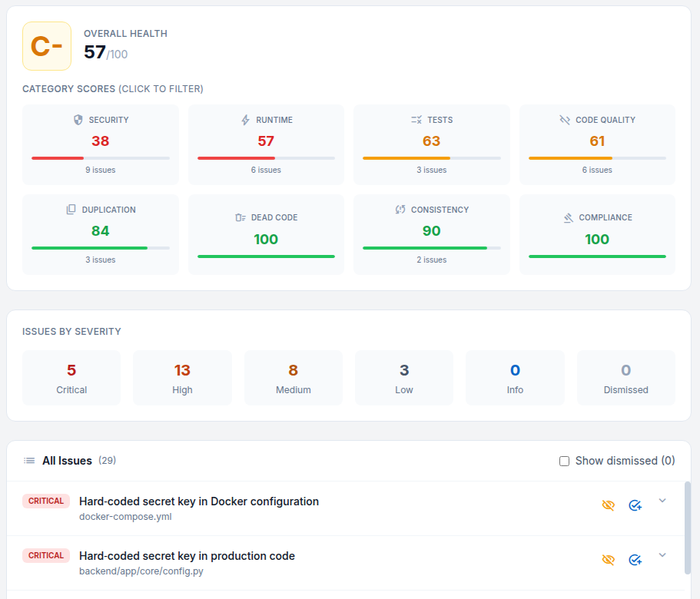Dismiss the Docker configuration secret key issue
The image size is (700, 599).
coord(608,505)
